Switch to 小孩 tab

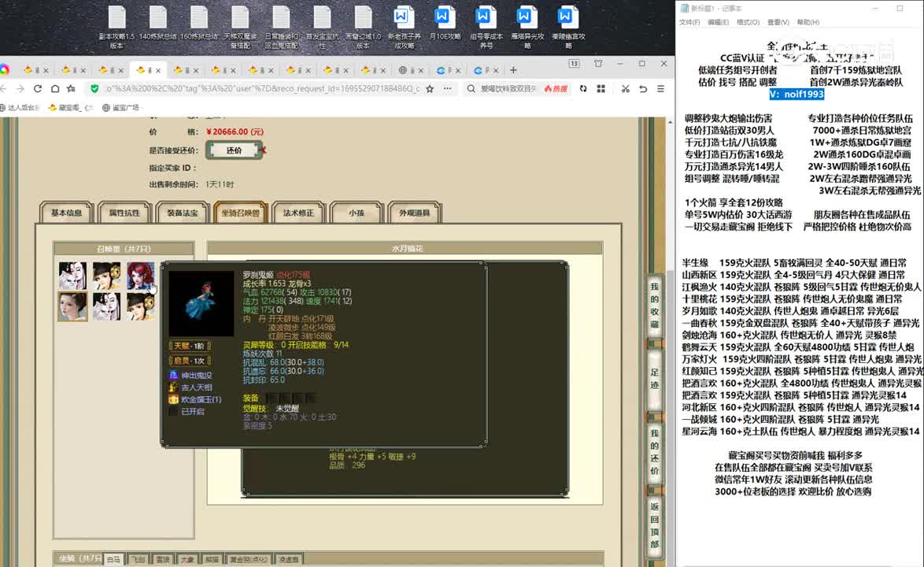(x=357, y=213)
